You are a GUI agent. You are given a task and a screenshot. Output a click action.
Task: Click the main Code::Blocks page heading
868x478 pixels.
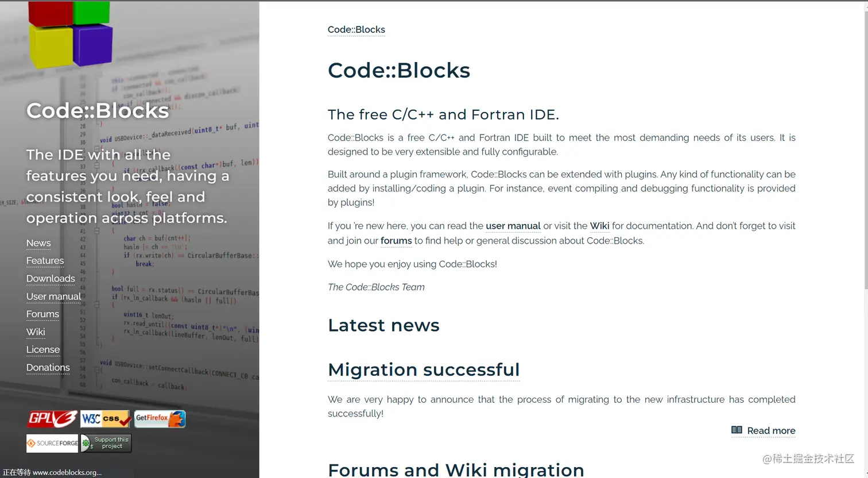click(x=399, y=70)
